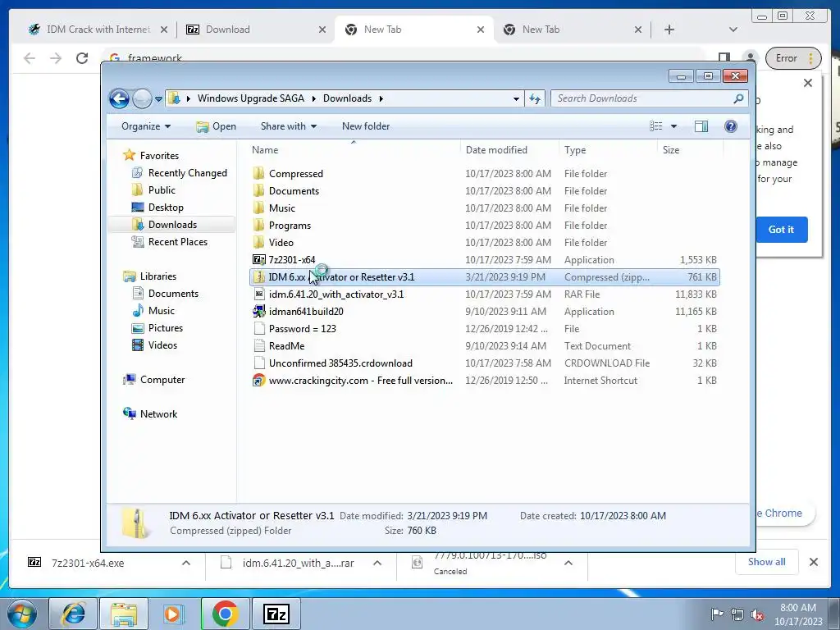Open the Share with menu
This screenshot has height=630, width=840.
pos(288,126)
